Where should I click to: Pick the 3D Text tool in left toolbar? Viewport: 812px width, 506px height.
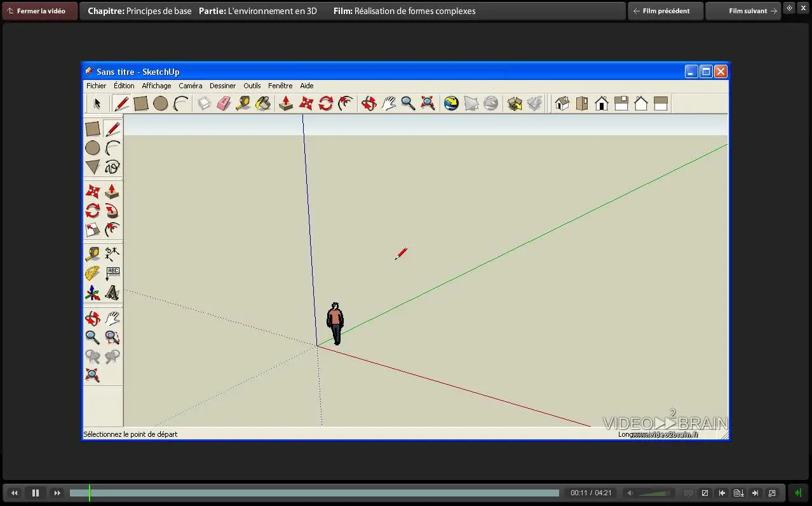pyautogui.click(x=112, y=293)
